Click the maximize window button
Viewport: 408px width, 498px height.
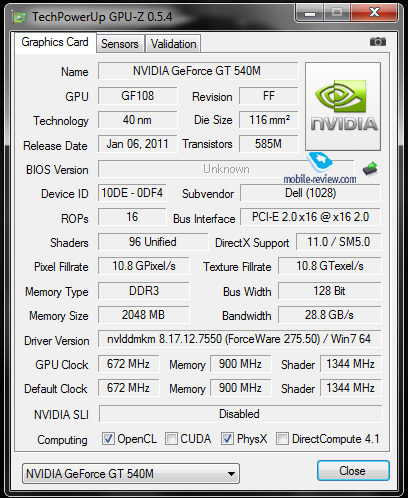click(x=337, y=13)
